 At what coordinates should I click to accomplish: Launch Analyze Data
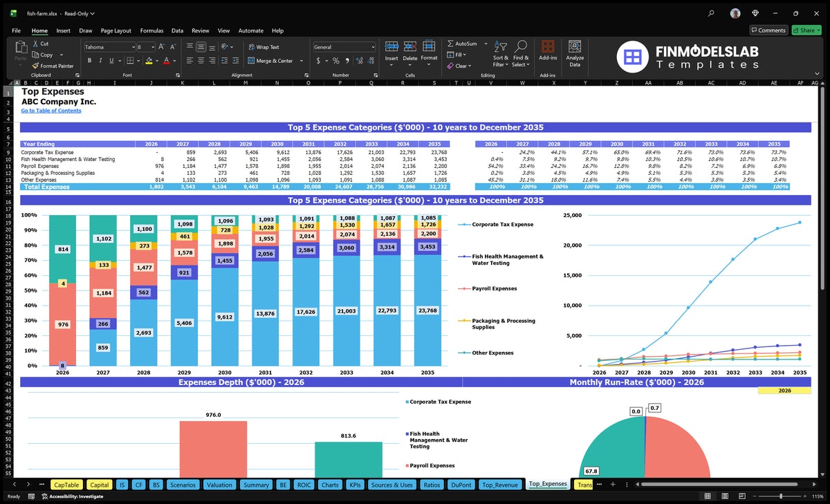pyautogui.click(x=575, y=52)
